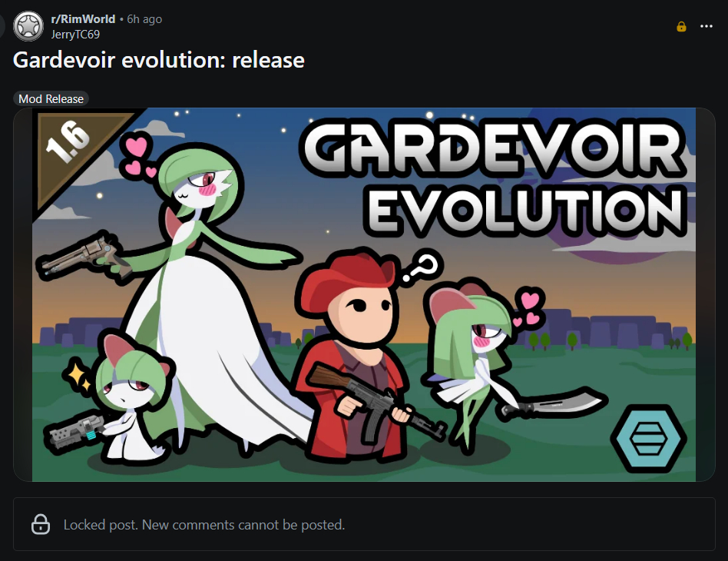Open JerryTC69's user profile
Image resolution: width=728 pixels, height=561 pixels.
(x=75, y=35)
